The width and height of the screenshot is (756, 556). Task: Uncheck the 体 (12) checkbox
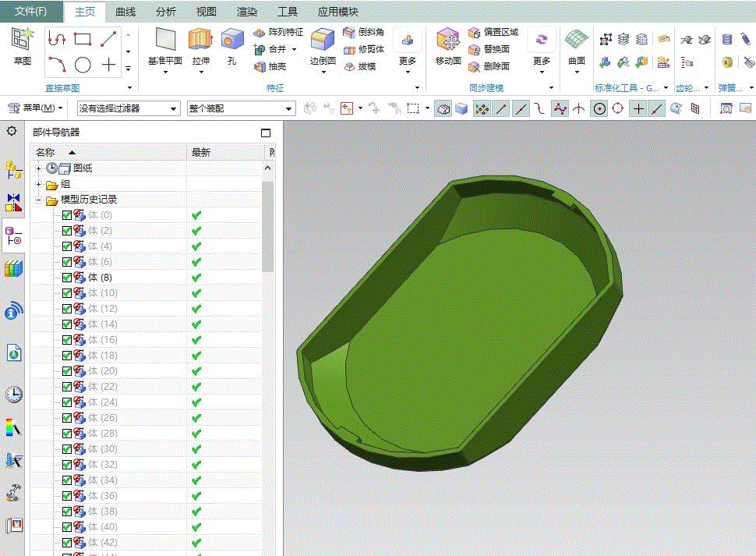point(67,309)
